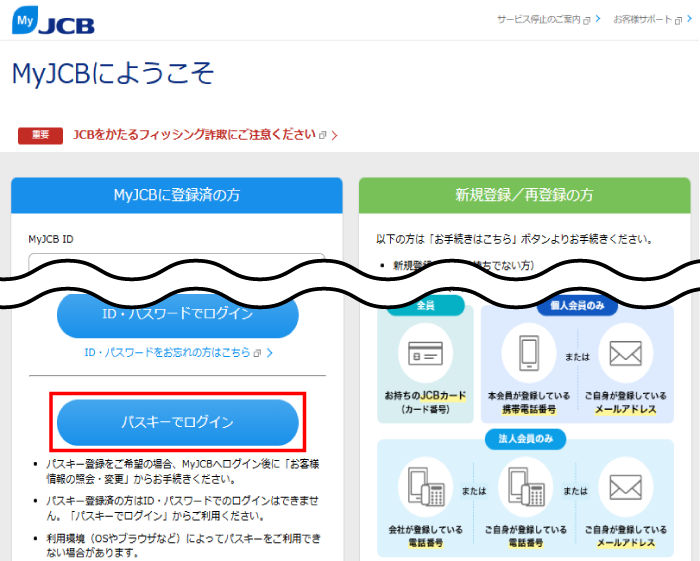This screenshot has height=561, width=700.
Task: Select the MyJCBに登録済の方 panel header
Action: click(x=177, y=195)
